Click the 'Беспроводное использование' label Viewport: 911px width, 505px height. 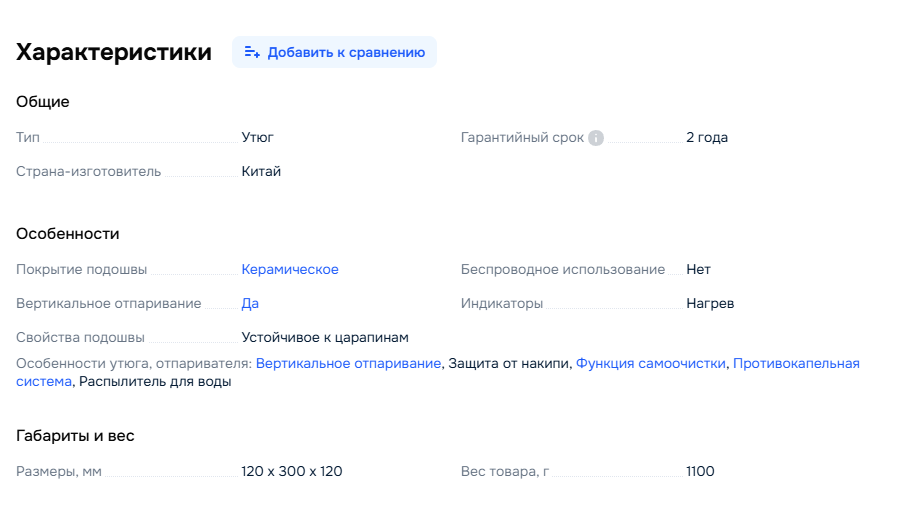click(x=562, y=270)
